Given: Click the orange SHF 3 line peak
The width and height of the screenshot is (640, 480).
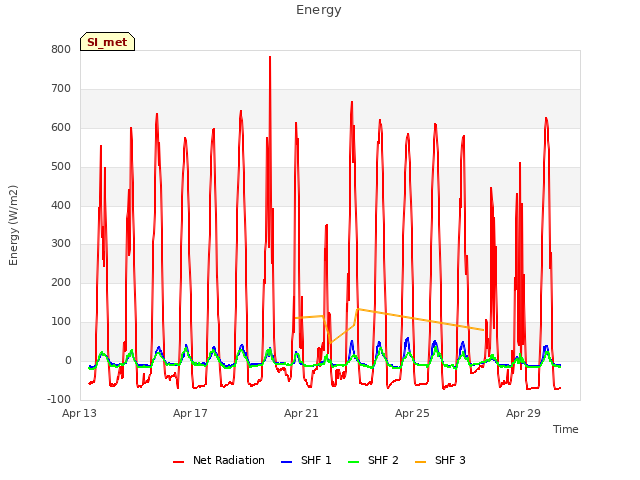Looking at the screenshot, I should (x=358, y=309).
